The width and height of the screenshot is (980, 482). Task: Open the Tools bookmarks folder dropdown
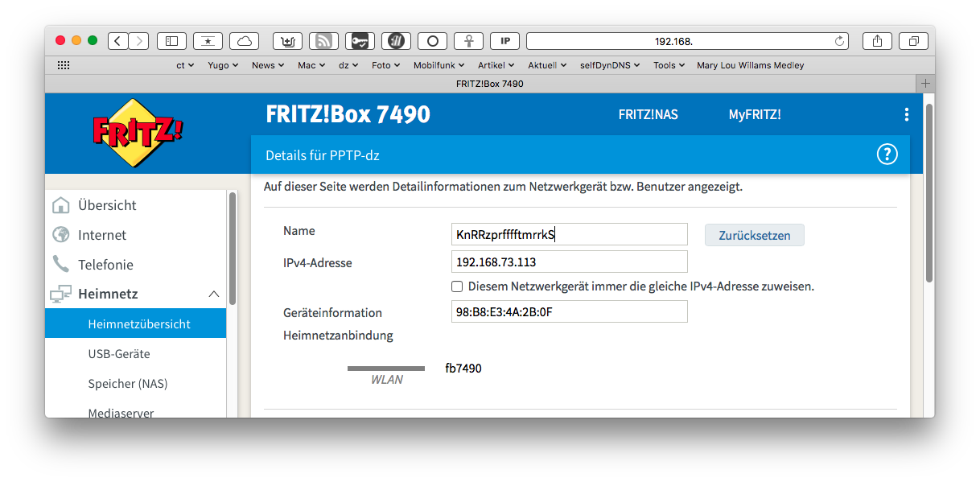[x=669, y=65]
